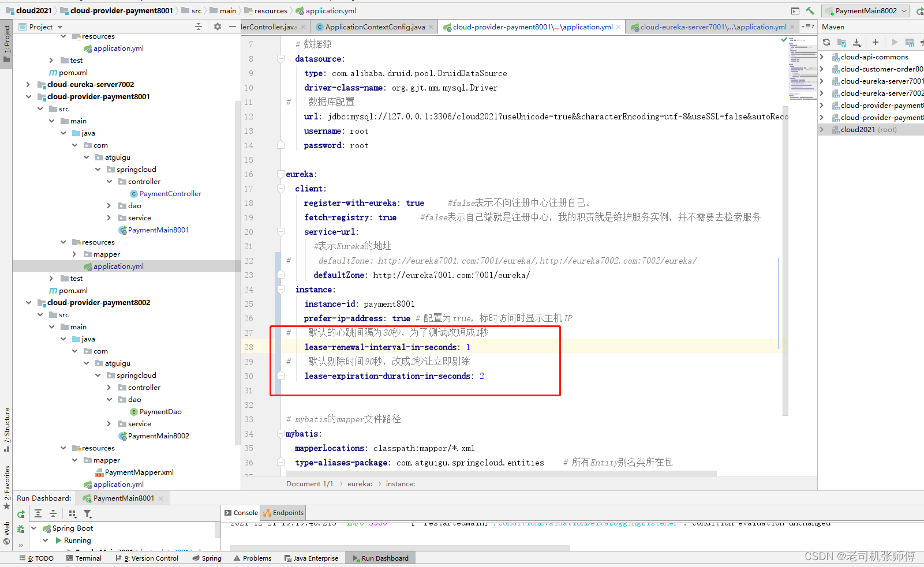Click the editor horizontal scrollbar
The height and width of the screenshot is (567, 924).
click(x=500, y=474)
